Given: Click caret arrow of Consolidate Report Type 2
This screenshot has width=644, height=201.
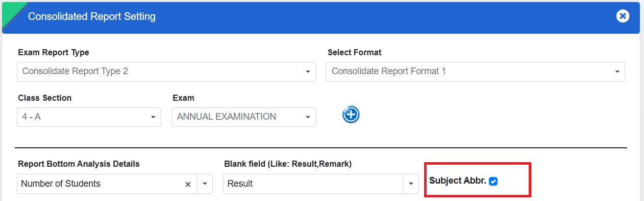Looking at the screenshot, I should click(308, 72).
